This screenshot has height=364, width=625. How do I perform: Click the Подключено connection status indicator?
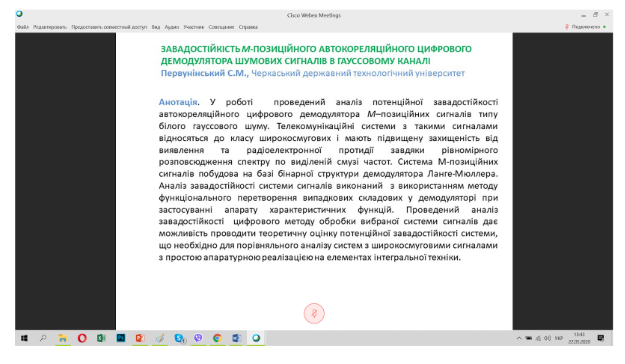586,27
